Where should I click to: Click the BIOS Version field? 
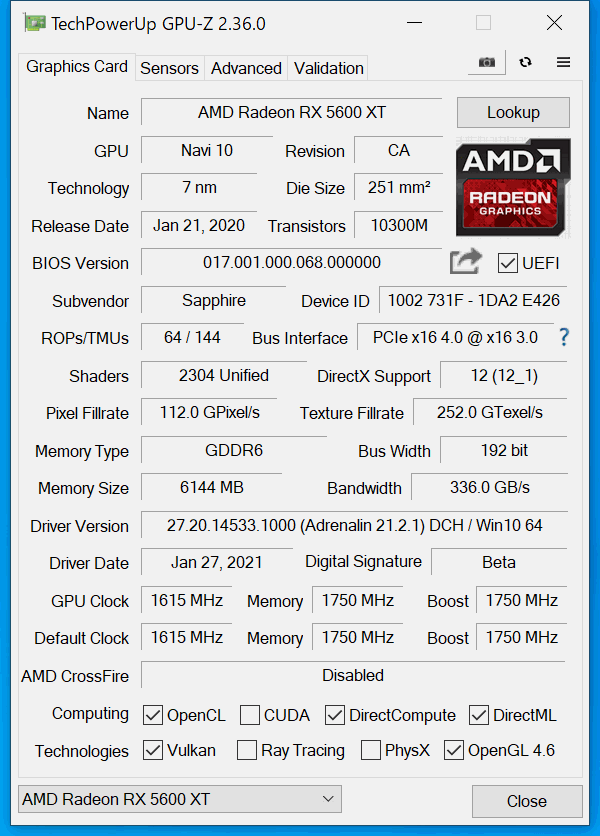coord(291,263)
